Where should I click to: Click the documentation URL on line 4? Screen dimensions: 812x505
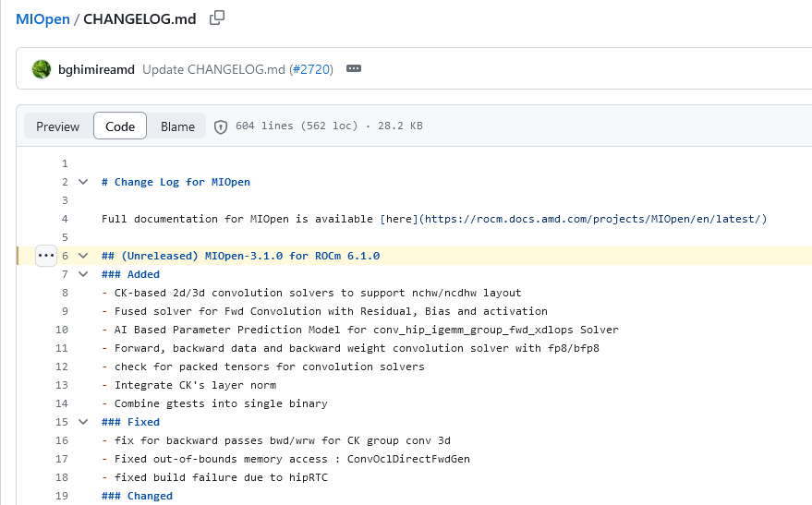592,219
